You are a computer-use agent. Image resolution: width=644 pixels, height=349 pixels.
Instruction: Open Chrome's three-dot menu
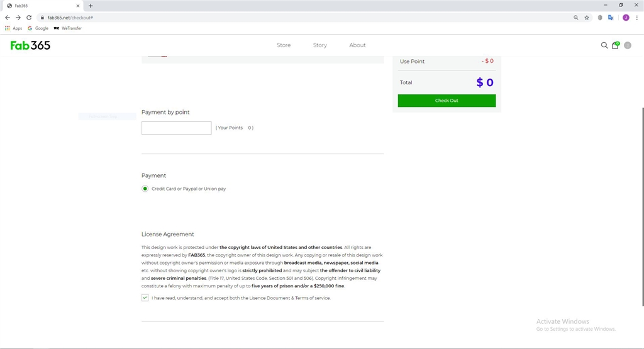[637, 18]
